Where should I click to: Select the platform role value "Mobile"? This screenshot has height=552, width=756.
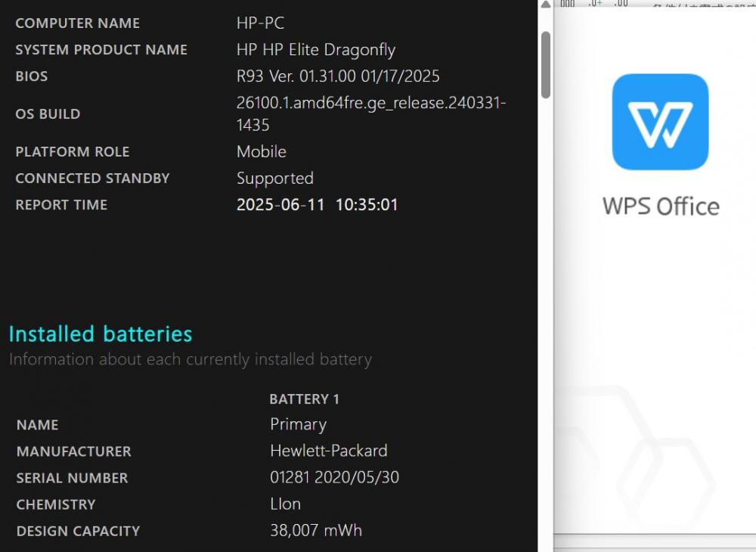click(262, 152)
